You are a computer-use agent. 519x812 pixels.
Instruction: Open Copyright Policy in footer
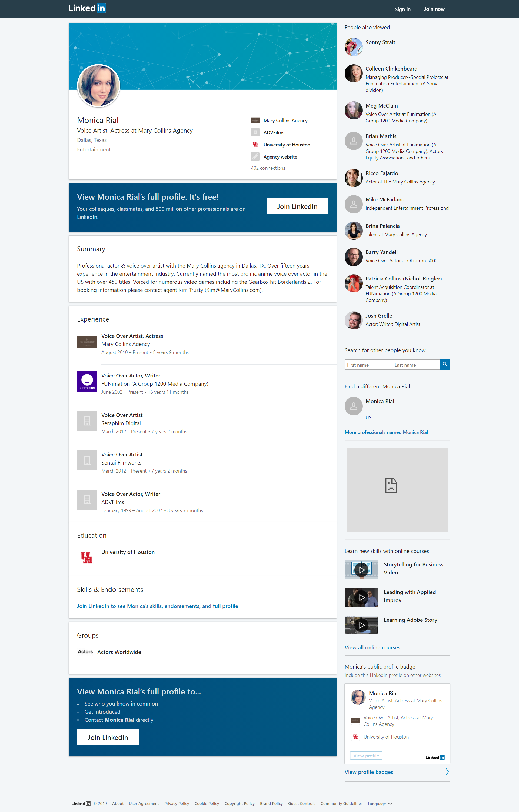(x=239, y=804)
